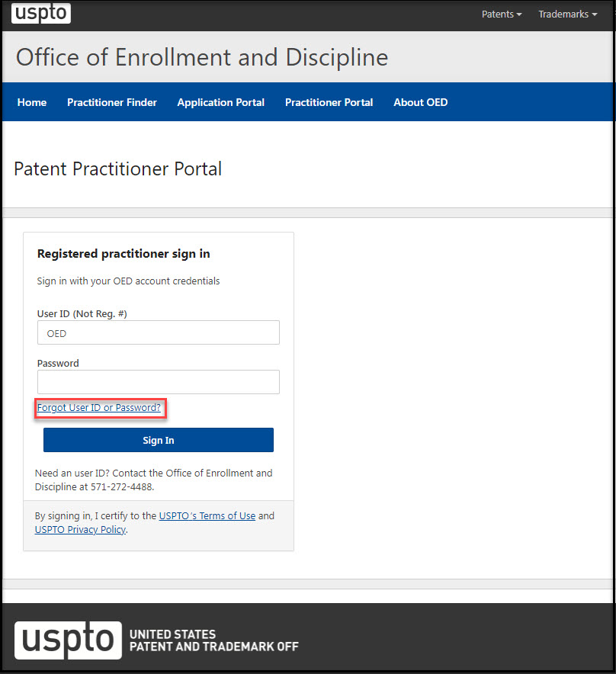This screenshot has height=674, width=616.
Task: Click the User ID (Not Reg. #) label
Action: pos(82,313)
